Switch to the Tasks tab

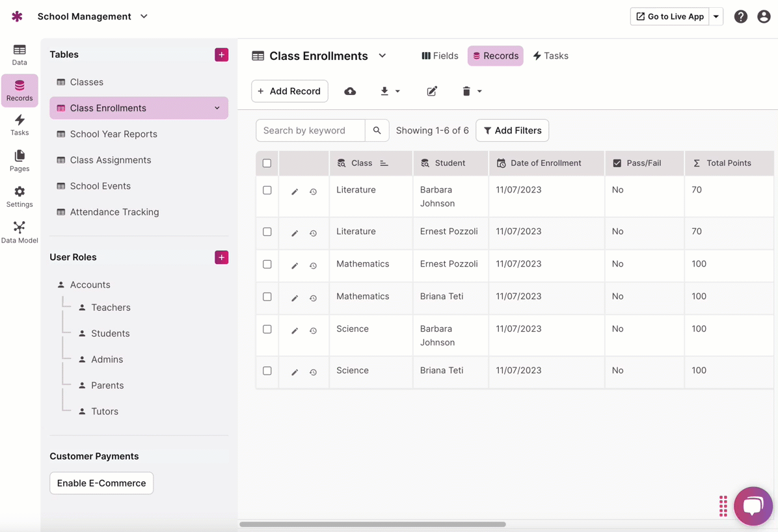click(550, 56)
